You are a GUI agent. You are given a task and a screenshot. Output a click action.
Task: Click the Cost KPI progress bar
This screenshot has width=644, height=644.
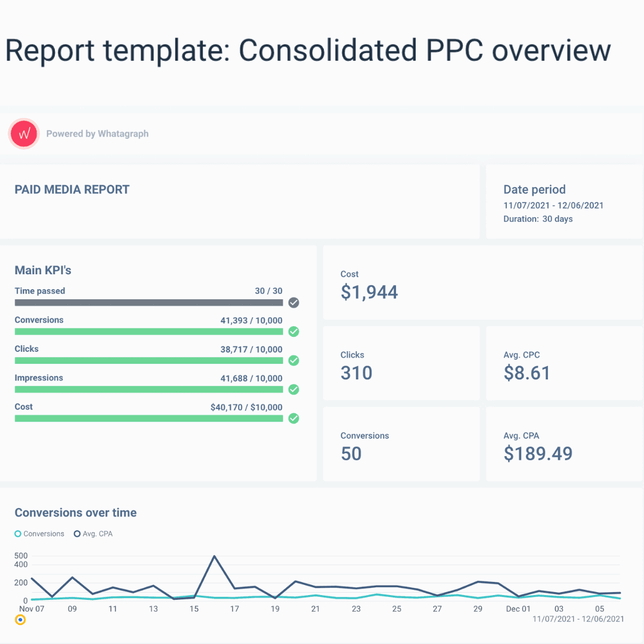click(x=148, y=419)
